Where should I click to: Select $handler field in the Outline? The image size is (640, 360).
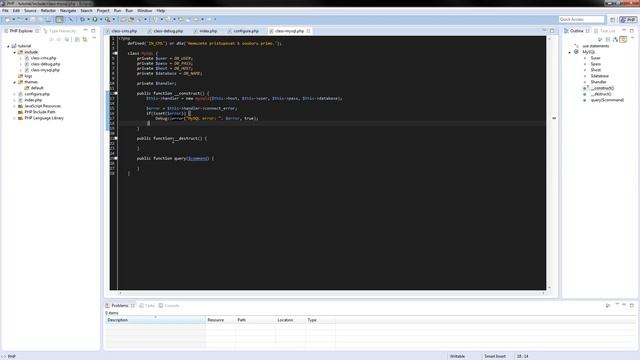(598, 82)
